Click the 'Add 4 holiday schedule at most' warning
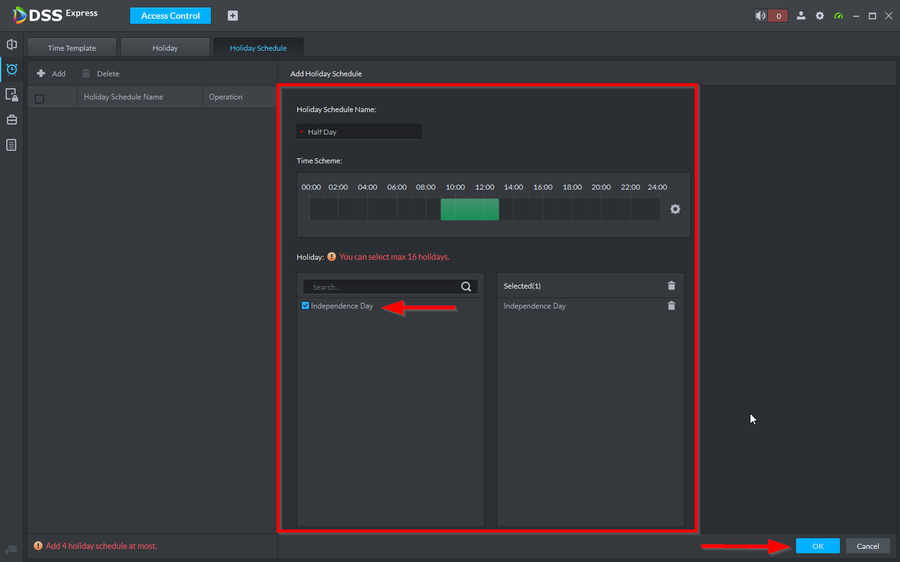Screen dimensions: 900x562 pyautogui.click(x=95, y=546)
